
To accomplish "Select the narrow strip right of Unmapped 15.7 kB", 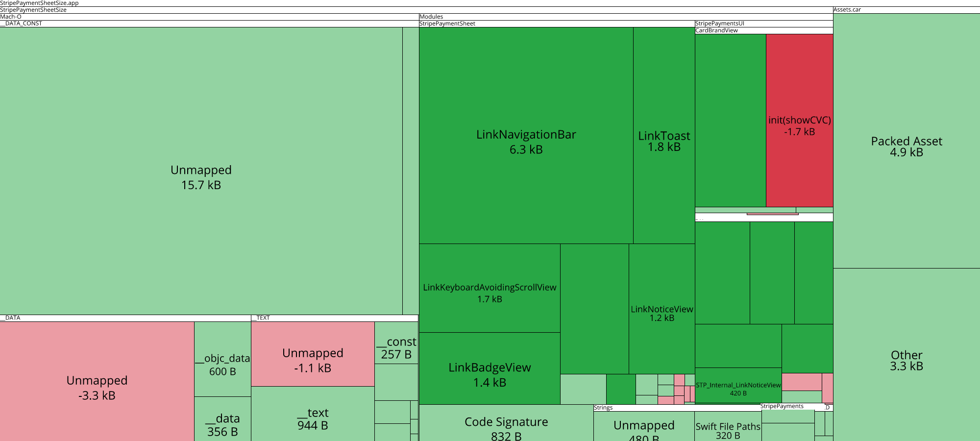I will (x=411, y=171).
